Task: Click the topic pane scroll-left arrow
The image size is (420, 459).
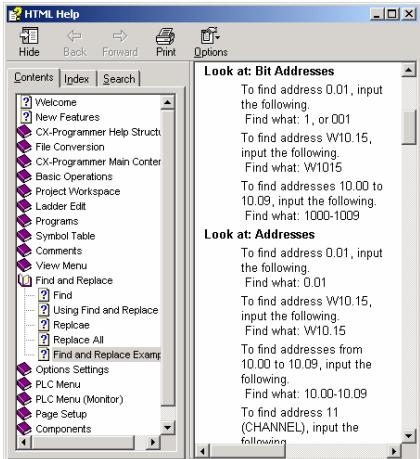Action: point(202,451)
